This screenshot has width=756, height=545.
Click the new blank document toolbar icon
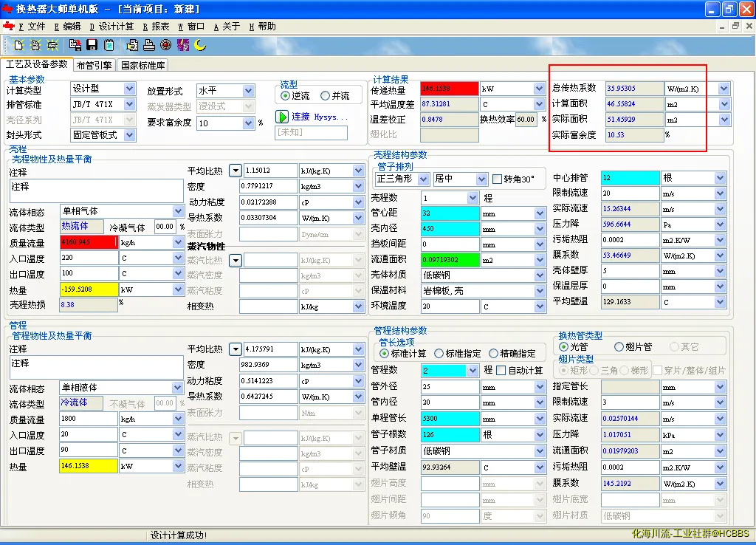(x=18, y=45)
